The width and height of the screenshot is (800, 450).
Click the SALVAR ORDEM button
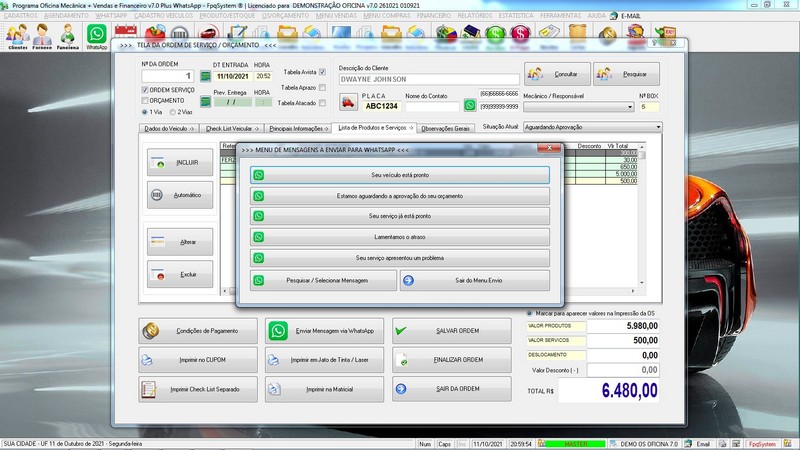pos(452,331)
